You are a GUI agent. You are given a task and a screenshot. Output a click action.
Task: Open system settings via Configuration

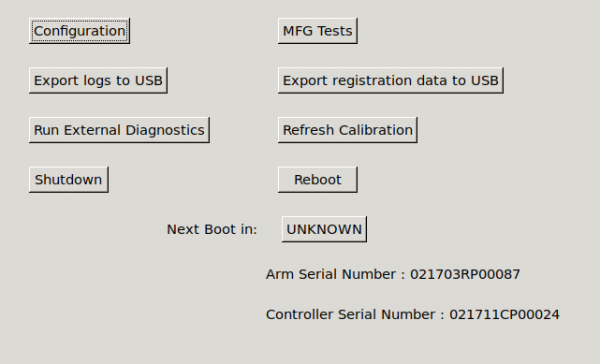pos(79,31)
